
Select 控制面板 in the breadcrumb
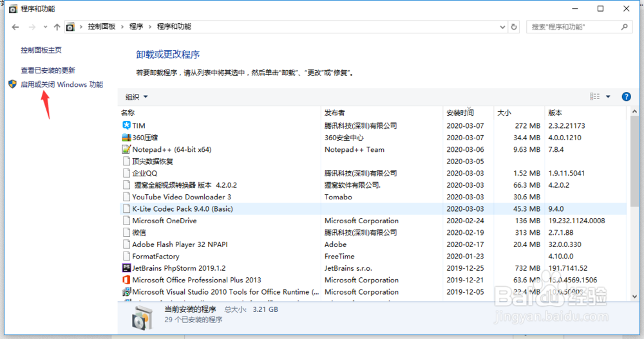tap(102, 26)
